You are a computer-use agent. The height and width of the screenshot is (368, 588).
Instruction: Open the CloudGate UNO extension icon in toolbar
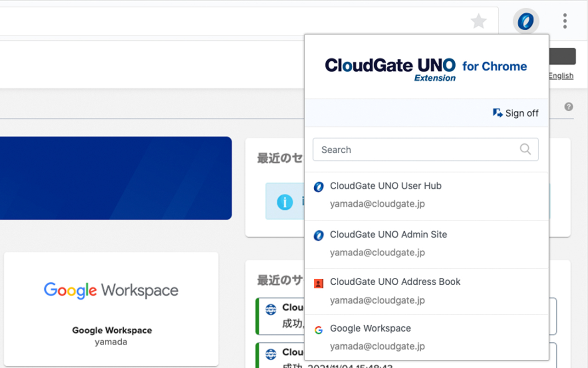(x=526, y=21)
